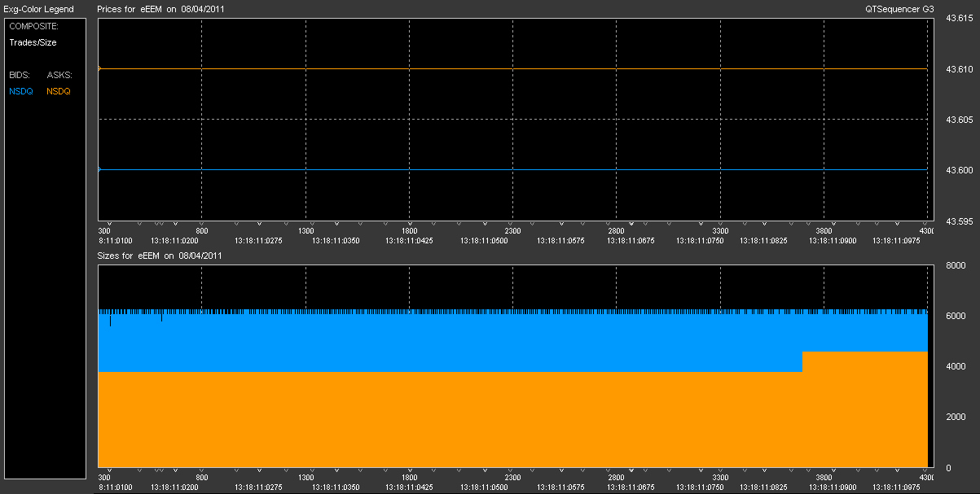This screenshot has height=494, width=980.
Task: Click the 43.615 price axis label
Action: click(x=958, y=19)
